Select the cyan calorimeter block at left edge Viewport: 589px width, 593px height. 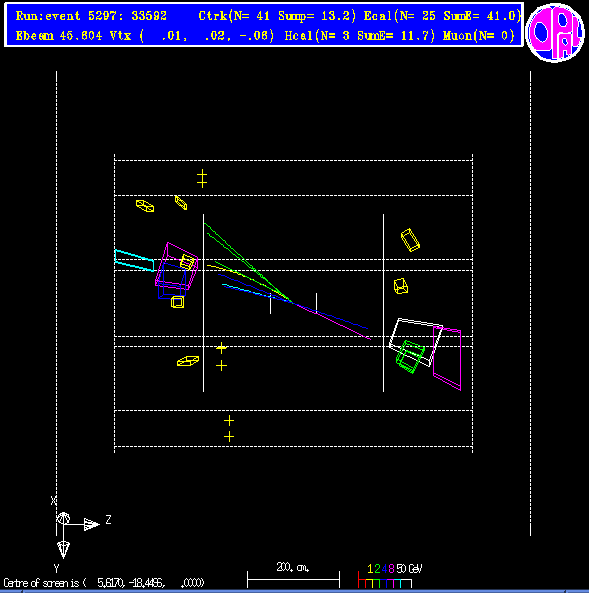click(x=134, y=260)
